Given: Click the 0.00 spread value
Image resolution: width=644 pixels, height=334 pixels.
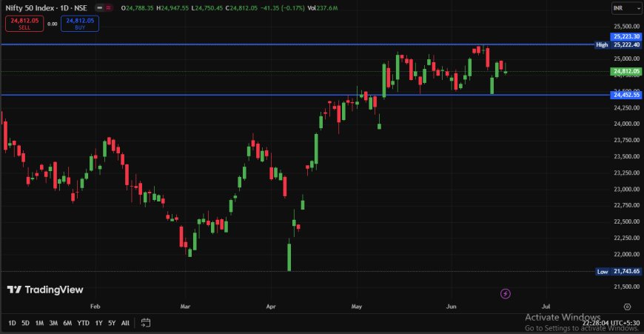Looking at the screenshot, I should 52,24.
